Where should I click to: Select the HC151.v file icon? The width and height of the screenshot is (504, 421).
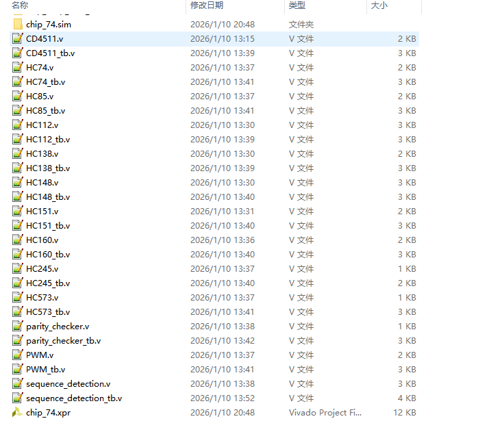pos(18,211)
